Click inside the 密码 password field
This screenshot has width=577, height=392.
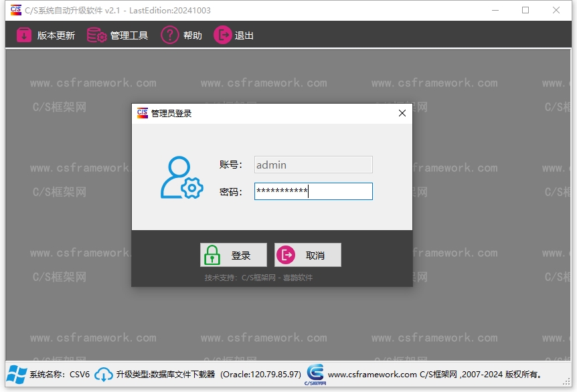click(x=313, y=191)
